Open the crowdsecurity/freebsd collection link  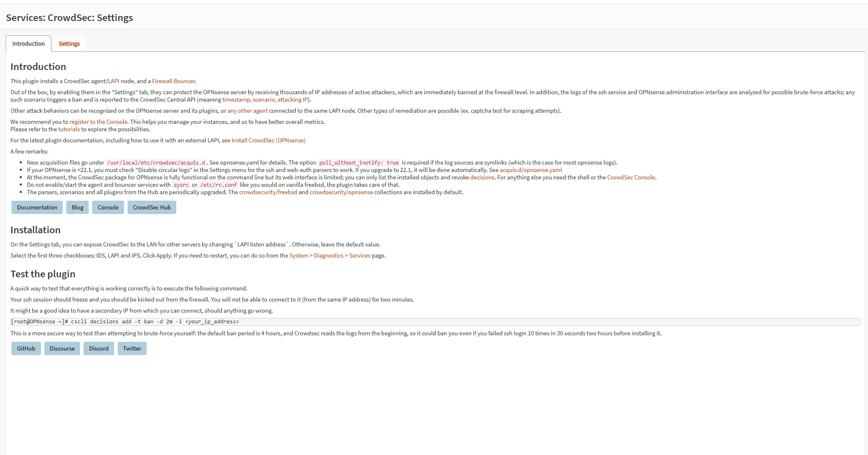click(268, 192)
